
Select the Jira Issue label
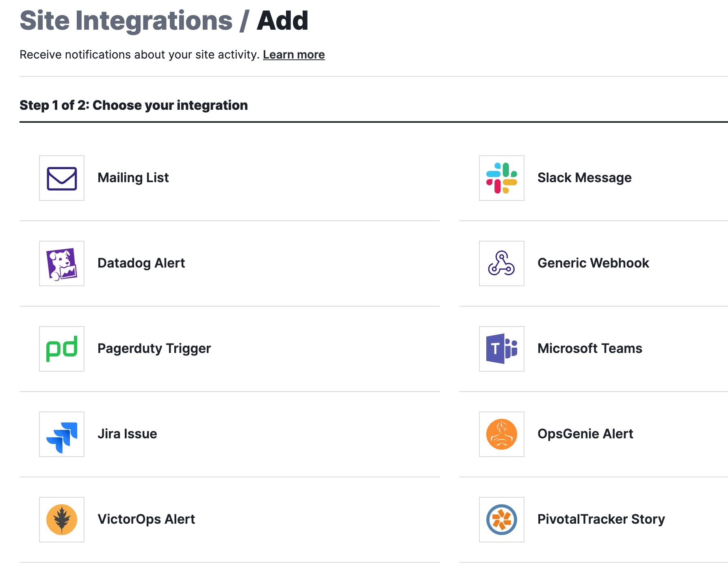click(x=127, y=434)
